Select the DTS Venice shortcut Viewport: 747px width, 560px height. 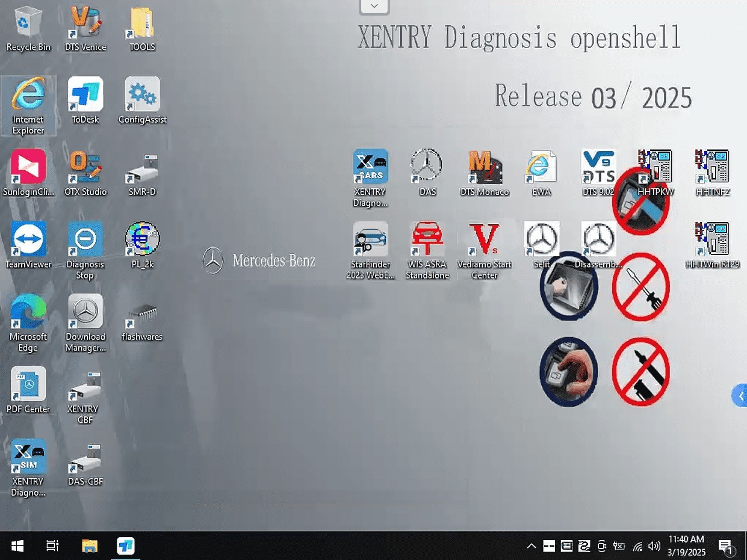pyautogui.click(x=85, y=28)
